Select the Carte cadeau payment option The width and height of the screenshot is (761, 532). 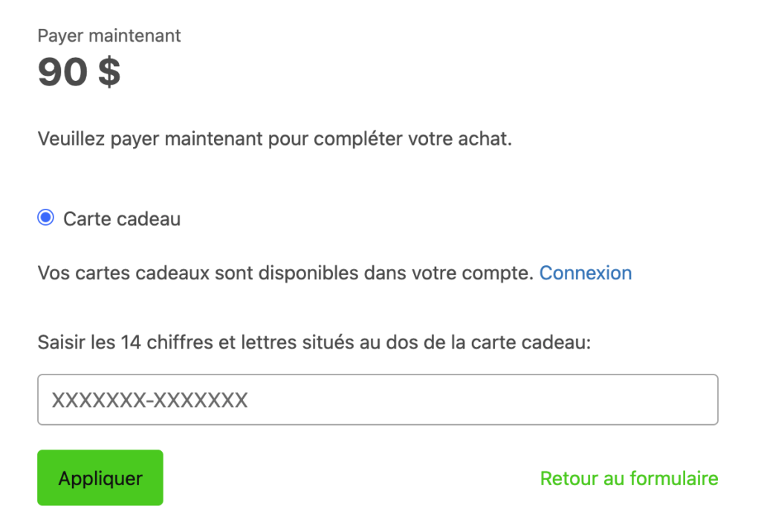click(45, 218)
